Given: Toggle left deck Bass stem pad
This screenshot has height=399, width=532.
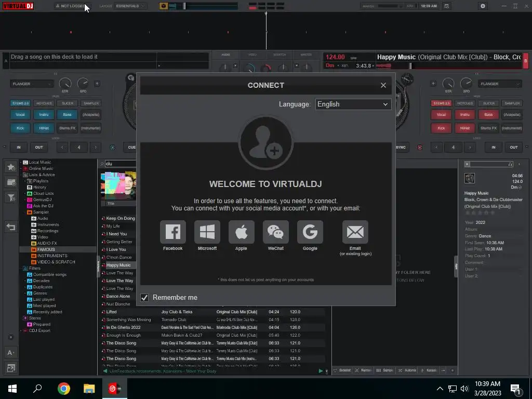Looking at the screenshot, I should [x=67, y=115].
